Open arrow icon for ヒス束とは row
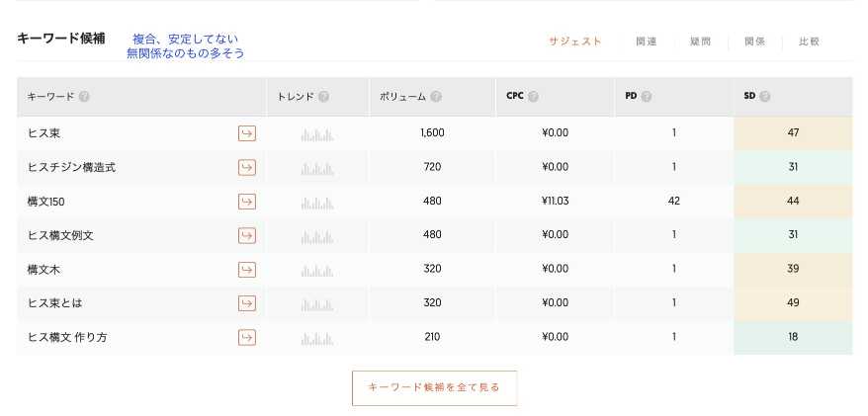The width and height of the screenshot is (868, 416). click(x=247, y=303)
